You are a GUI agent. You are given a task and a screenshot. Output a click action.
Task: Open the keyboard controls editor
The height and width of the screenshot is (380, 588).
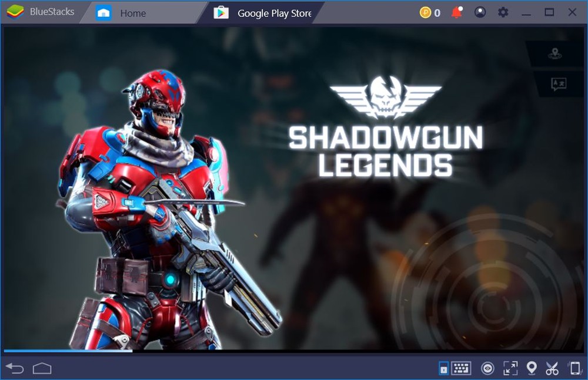click(462, 368)
